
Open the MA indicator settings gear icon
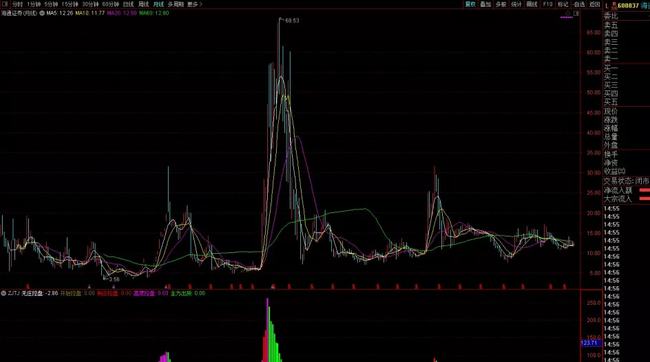(42, 13)
